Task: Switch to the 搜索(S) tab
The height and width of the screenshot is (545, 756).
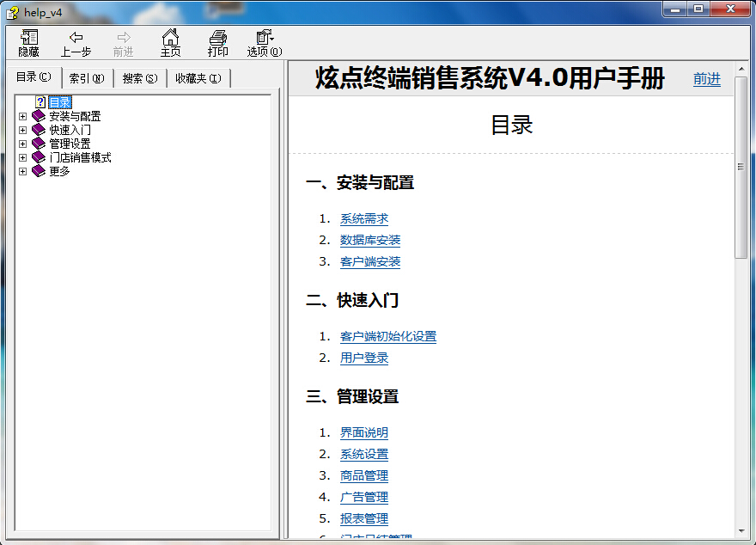Action: point(140,78)
